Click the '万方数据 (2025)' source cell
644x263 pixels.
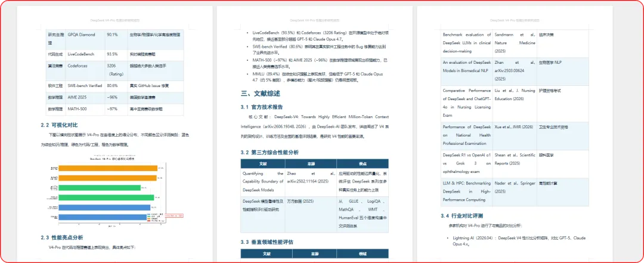[x=311, y=215]
